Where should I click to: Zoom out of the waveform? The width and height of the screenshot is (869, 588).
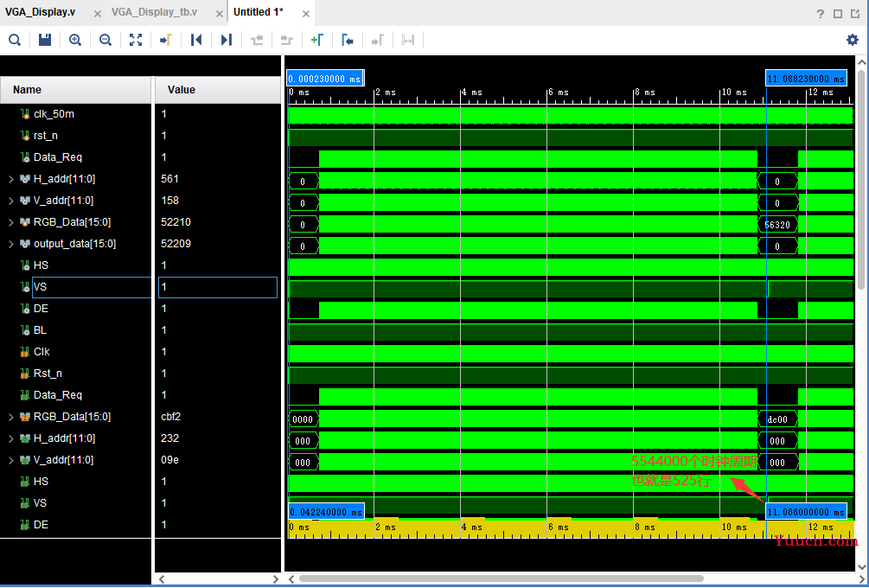point(105,40)
